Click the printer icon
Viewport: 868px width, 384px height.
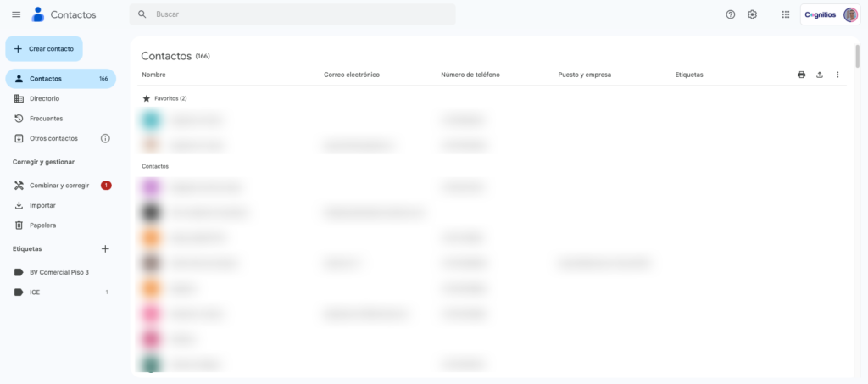(x=801, y=75)
